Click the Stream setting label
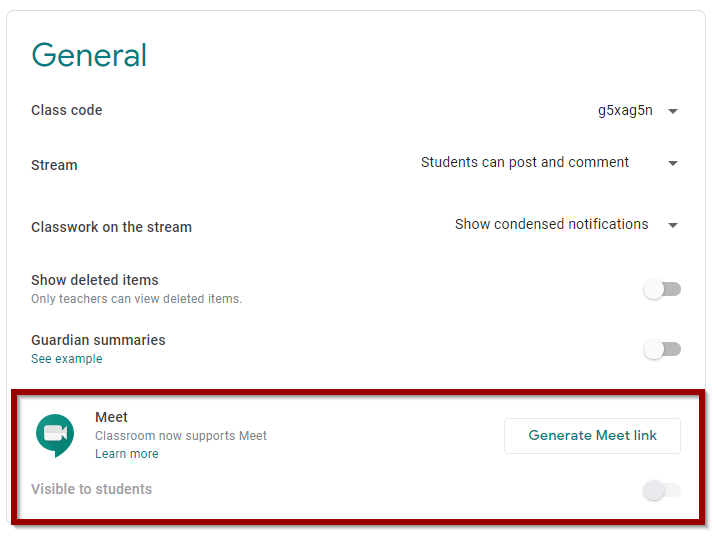718x539 pixels. (54, 165)
